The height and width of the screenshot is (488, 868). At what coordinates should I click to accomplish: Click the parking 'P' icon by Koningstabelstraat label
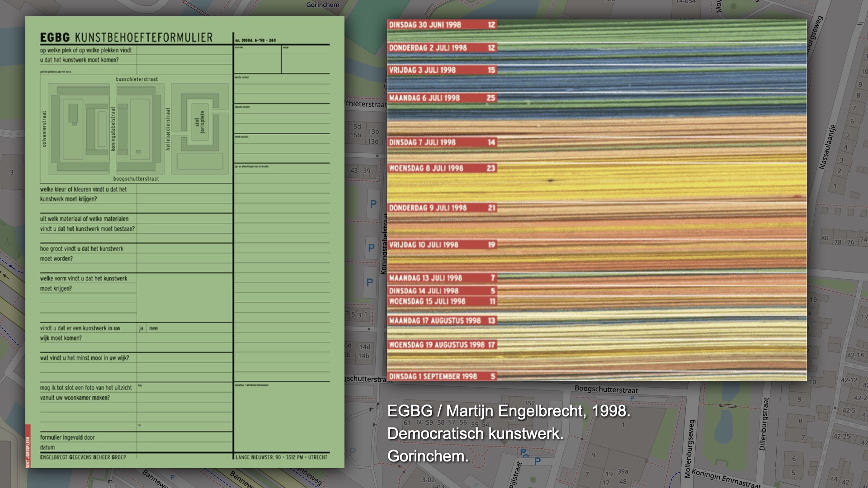372,248
